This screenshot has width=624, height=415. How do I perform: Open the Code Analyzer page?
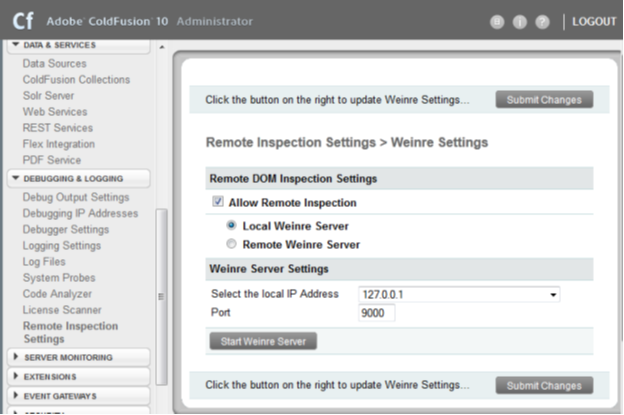click(57, 294)
